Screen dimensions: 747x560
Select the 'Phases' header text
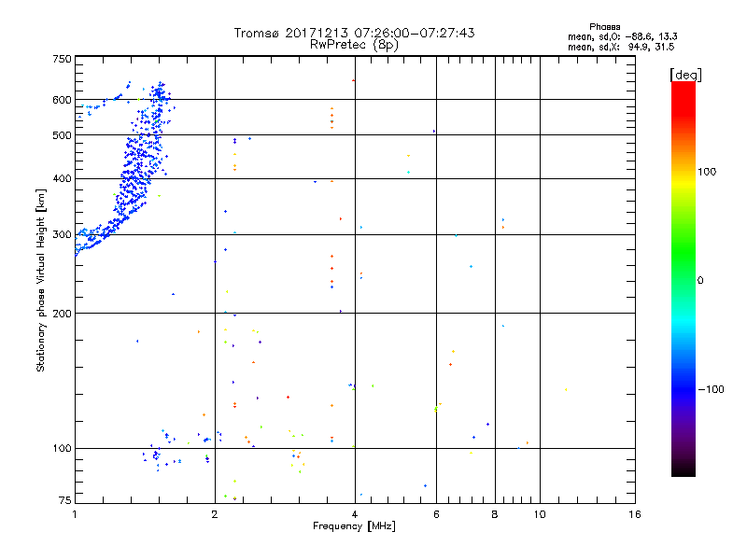point(604,27)
